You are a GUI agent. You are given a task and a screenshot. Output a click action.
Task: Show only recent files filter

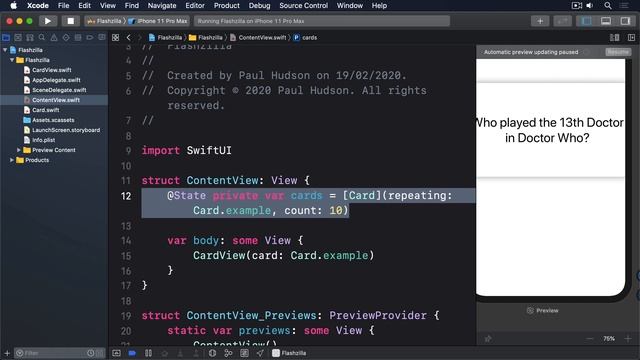coord(91,353)
